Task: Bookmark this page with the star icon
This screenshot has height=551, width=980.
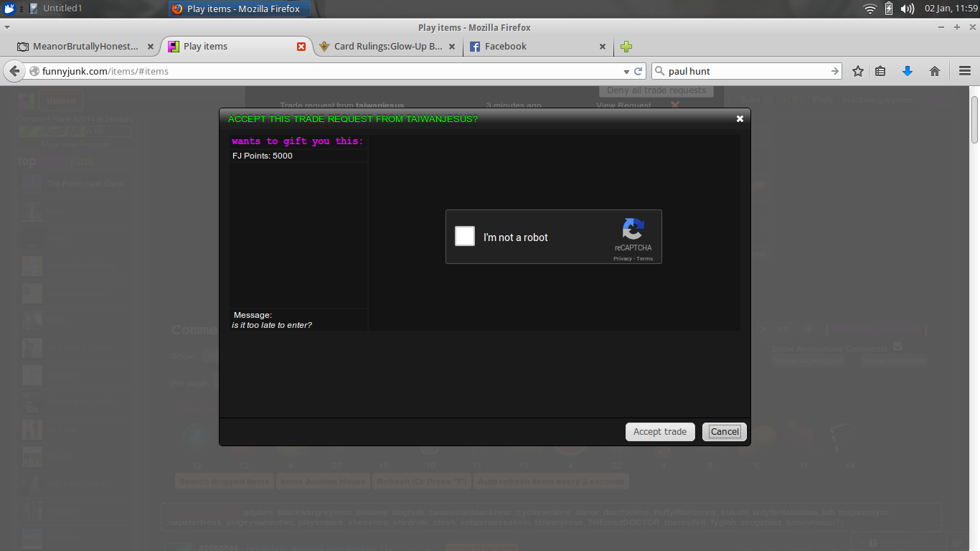Action: [x=857, y=71]
